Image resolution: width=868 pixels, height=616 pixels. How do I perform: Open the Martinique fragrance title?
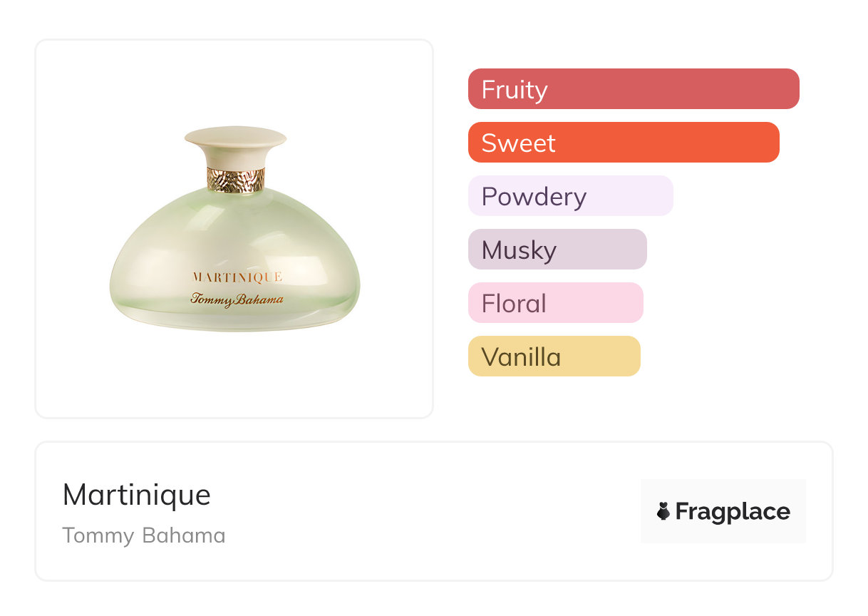pyautogui.click(x=137, y=495)
